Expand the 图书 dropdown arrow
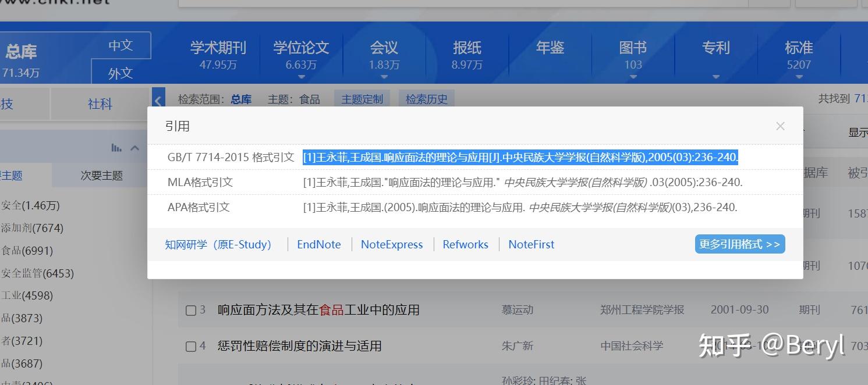 point(633,77)
